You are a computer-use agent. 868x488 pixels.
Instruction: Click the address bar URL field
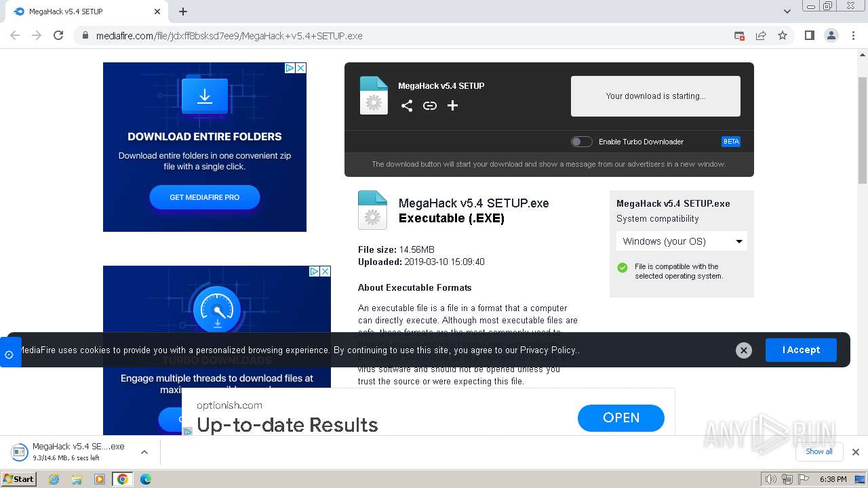coord(407,36)
